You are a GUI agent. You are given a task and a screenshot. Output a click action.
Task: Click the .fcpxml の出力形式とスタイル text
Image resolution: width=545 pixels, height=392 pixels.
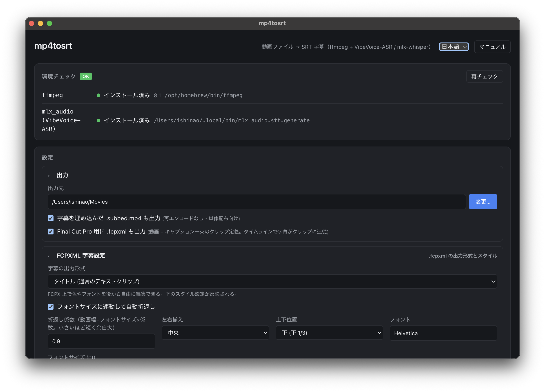[463, 256]
